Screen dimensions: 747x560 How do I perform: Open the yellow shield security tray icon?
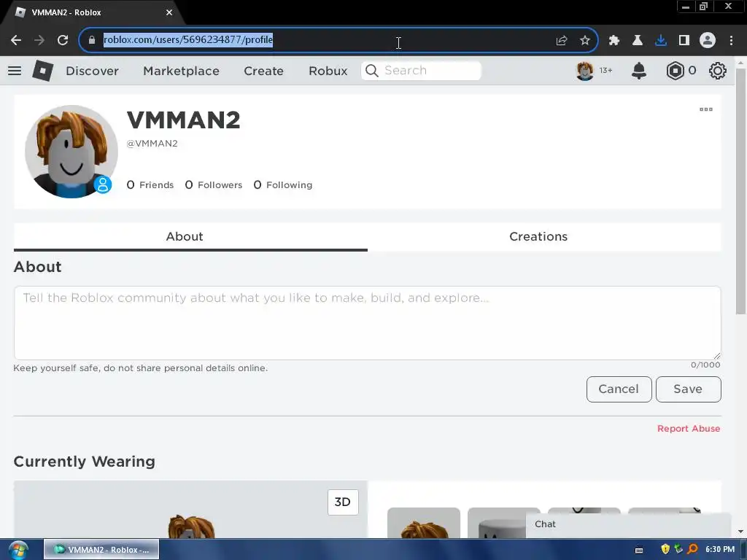coord(665,549)
